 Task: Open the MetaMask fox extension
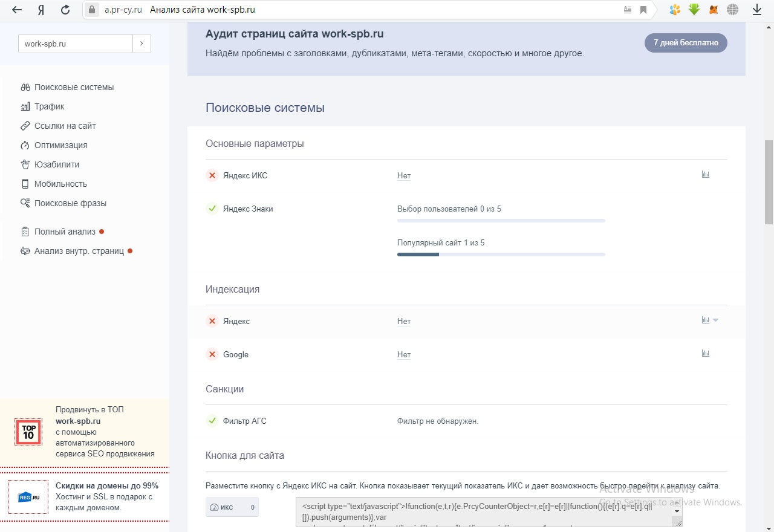(714, 10)
